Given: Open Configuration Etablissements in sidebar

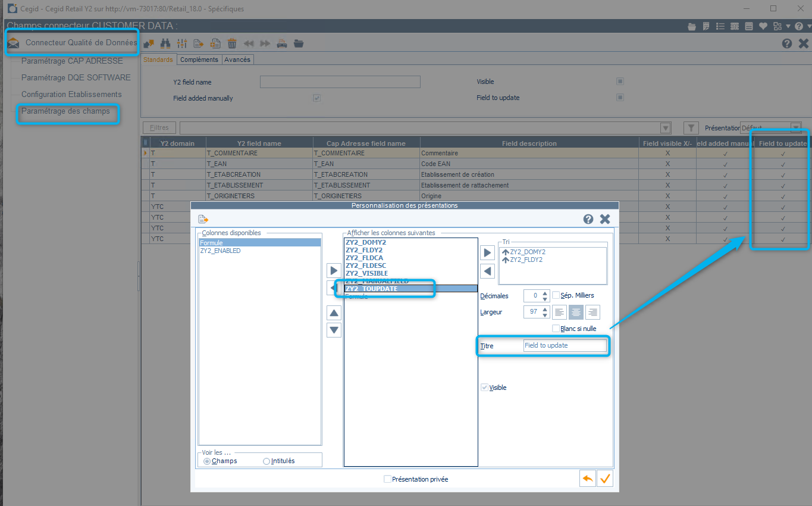Looking at the screenshot, I should pos(71,94).
